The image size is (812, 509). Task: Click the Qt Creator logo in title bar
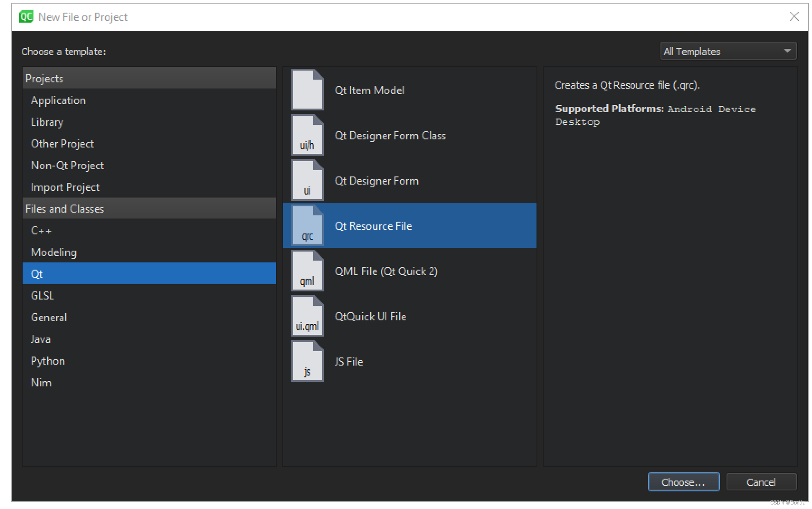point(26,17)
